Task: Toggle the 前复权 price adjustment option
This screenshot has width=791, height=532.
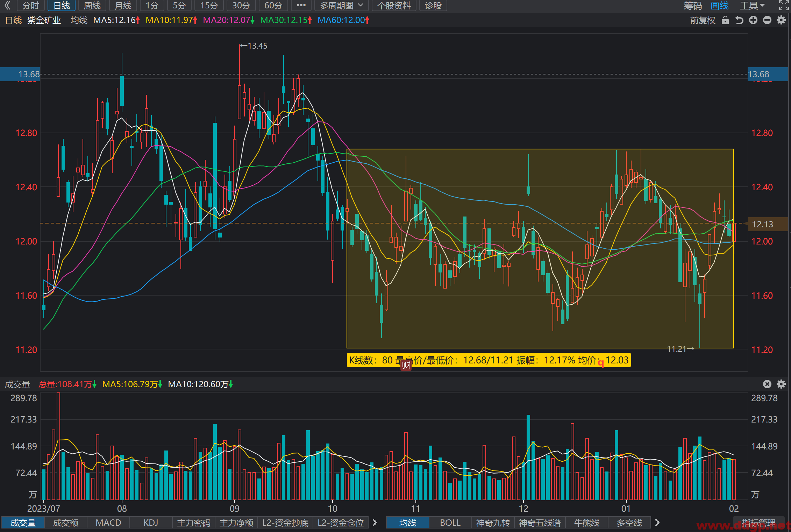Action: tap(703, 20)
